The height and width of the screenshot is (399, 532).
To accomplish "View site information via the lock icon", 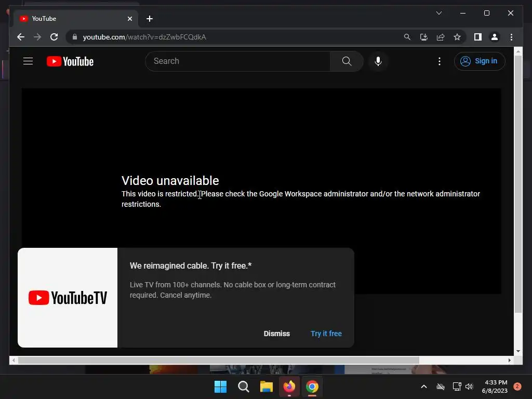I will pyautogui.click(x=75, y=37).
